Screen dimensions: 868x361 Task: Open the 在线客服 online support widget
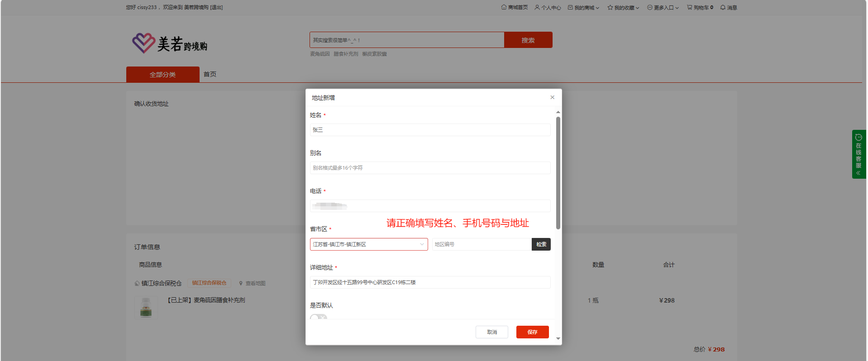[x=858, y=154]
